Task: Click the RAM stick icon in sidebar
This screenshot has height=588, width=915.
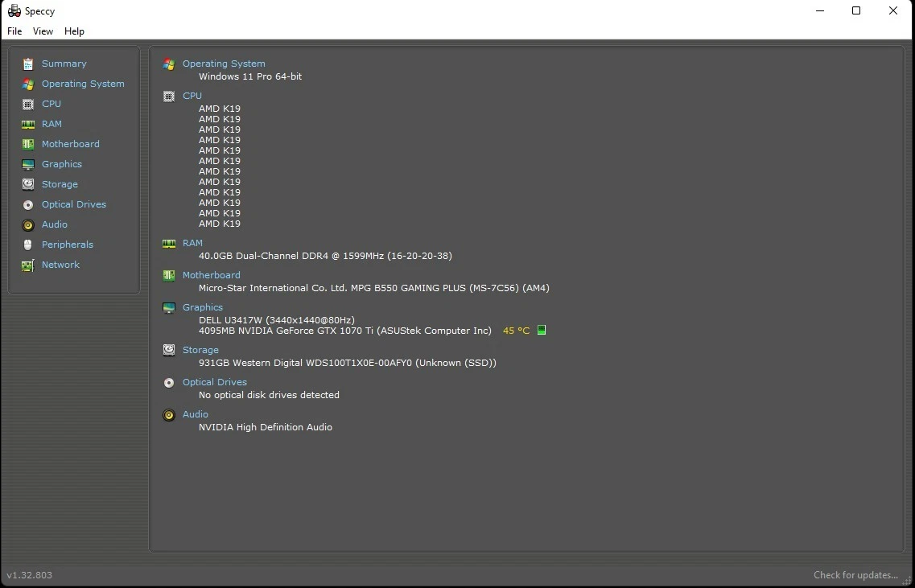Action: point(28,124)
